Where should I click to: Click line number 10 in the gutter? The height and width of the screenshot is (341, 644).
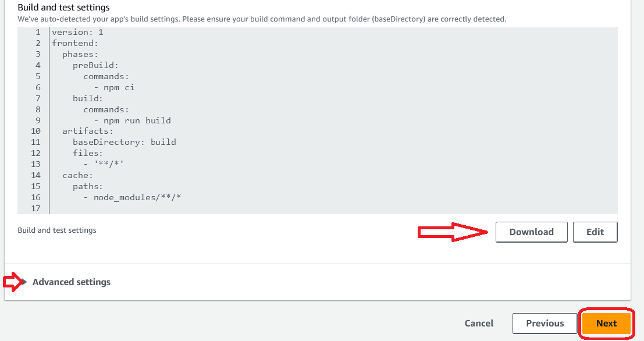(x=35, y=131)
